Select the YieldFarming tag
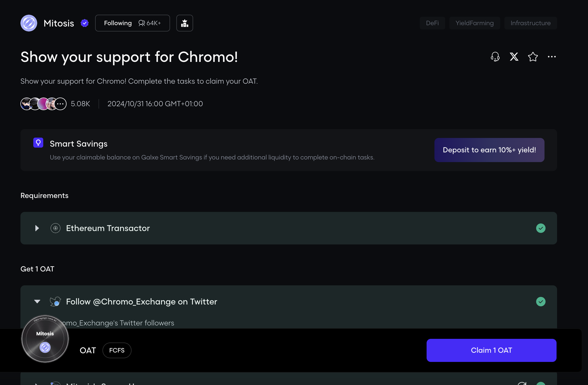This screenshot has height=385, width=588. coord(474,23)
